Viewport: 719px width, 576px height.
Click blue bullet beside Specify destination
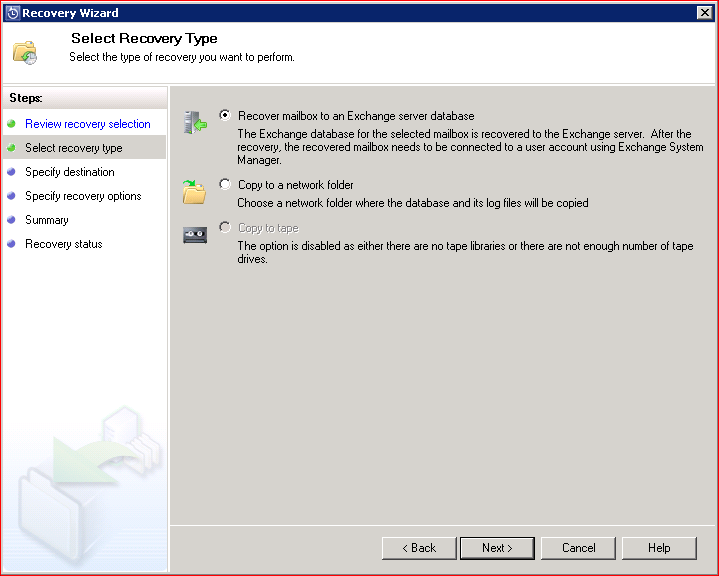click(x=11, y=172)
